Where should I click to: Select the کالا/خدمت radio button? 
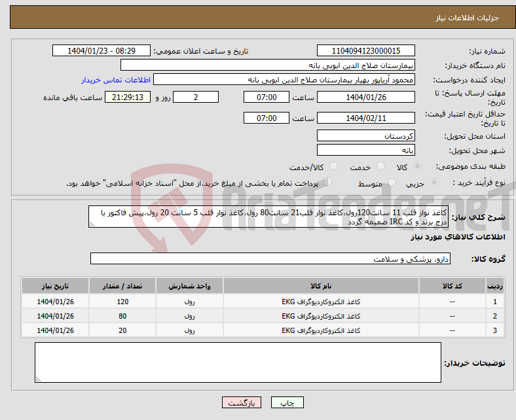[333, 166]
